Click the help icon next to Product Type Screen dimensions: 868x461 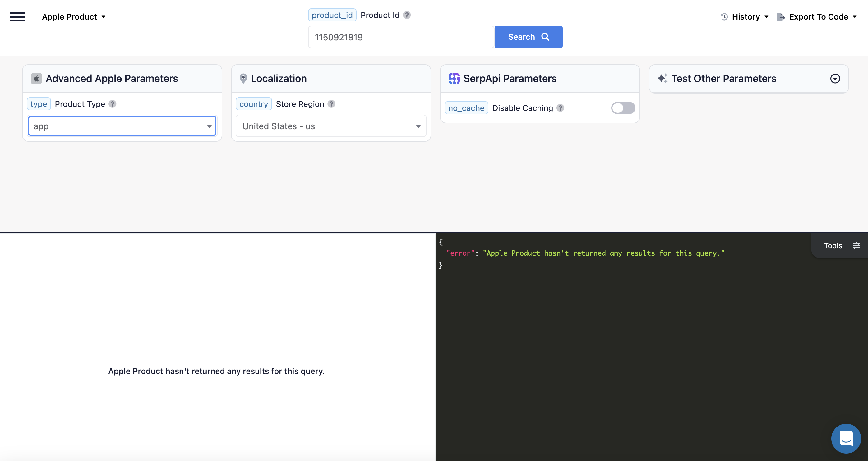coord(113,104)
